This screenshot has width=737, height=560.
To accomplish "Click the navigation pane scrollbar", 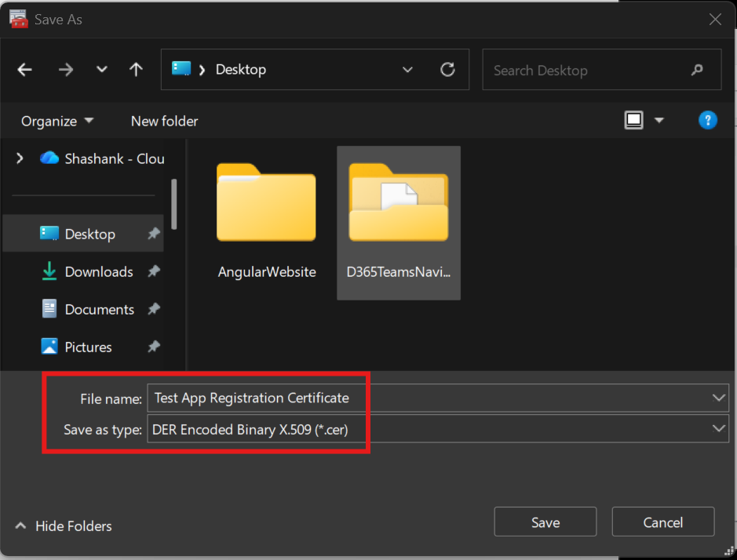I will point(174,205).
